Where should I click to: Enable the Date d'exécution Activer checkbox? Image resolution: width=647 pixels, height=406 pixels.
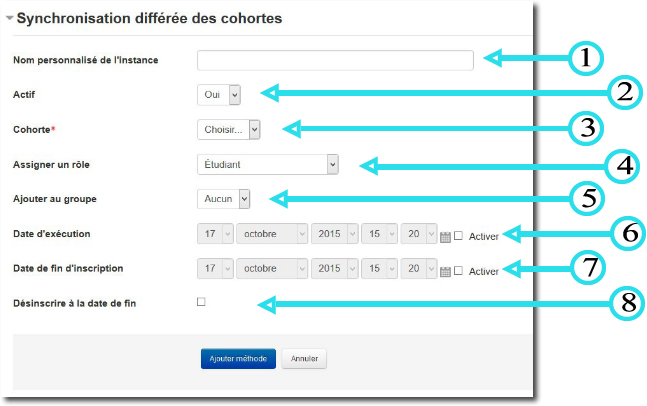click(458, 236)
